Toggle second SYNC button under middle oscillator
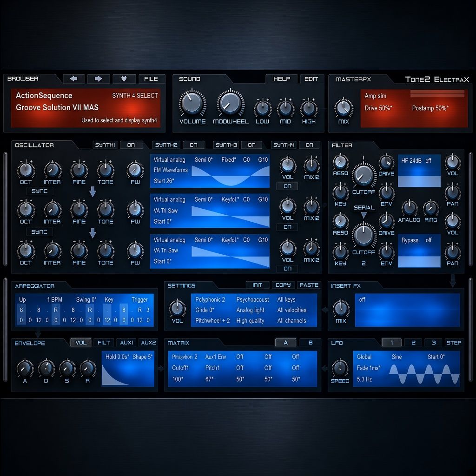The height and width of the screenshot is (476, 476). 40,231
